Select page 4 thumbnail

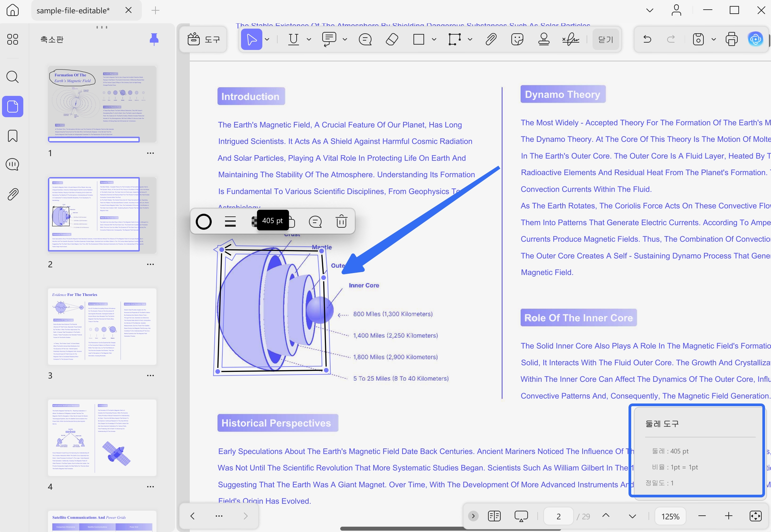[x=102, y=438]
